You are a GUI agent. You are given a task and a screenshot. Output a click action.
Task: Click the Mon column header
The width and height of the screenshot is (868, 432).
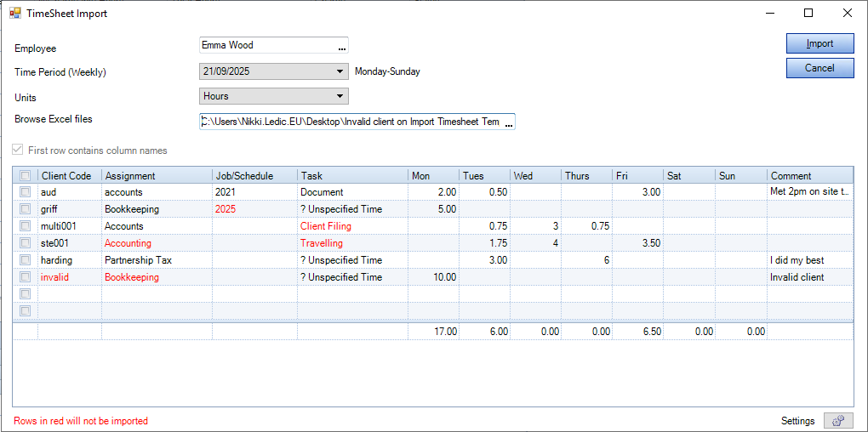(x=433, y=176)
